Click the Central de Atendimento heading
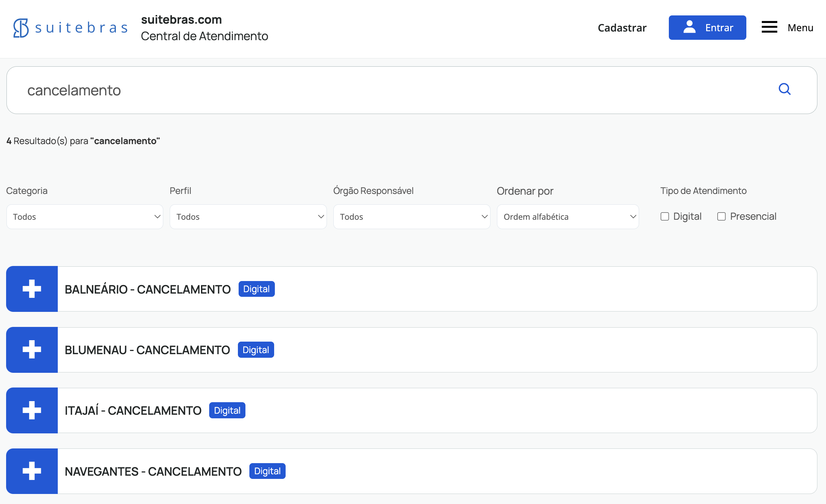The image size is (826, 504). point(204,36)
